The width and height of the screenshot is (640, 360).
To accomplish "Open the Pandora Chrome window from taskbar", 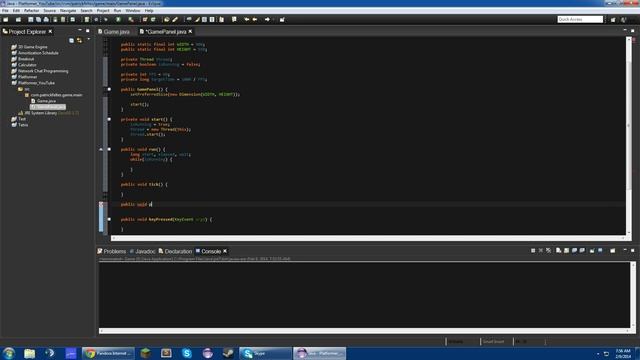I will [x=109, y=353].
